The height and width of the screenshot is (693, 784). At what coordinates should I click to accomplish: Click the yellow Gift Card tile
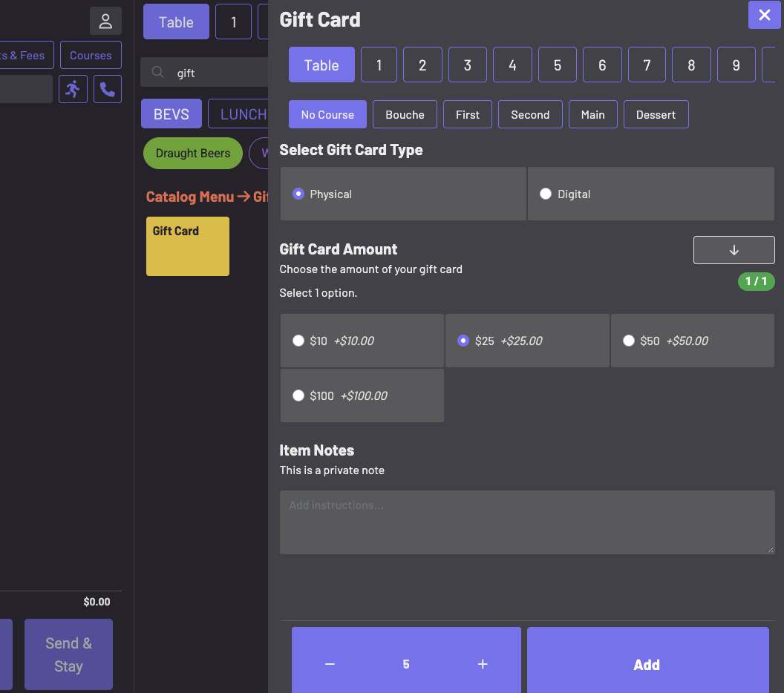(x=188, y=246)
